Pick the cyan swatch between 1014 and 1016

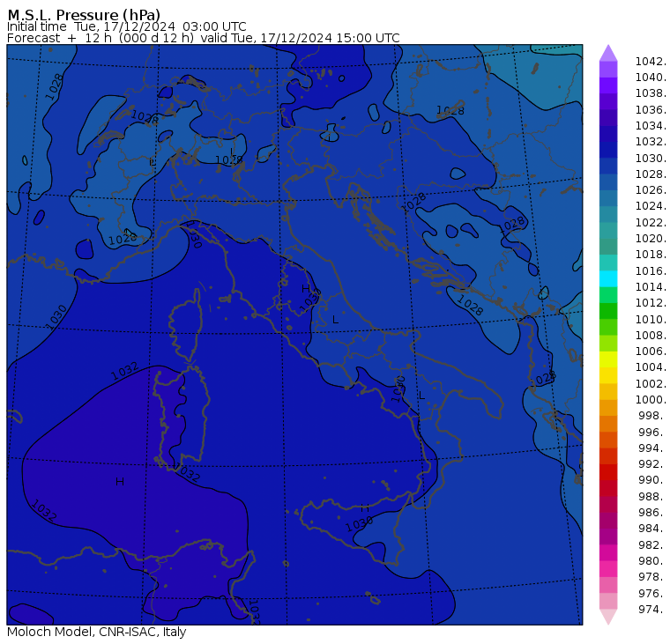(x=608, y=279)
